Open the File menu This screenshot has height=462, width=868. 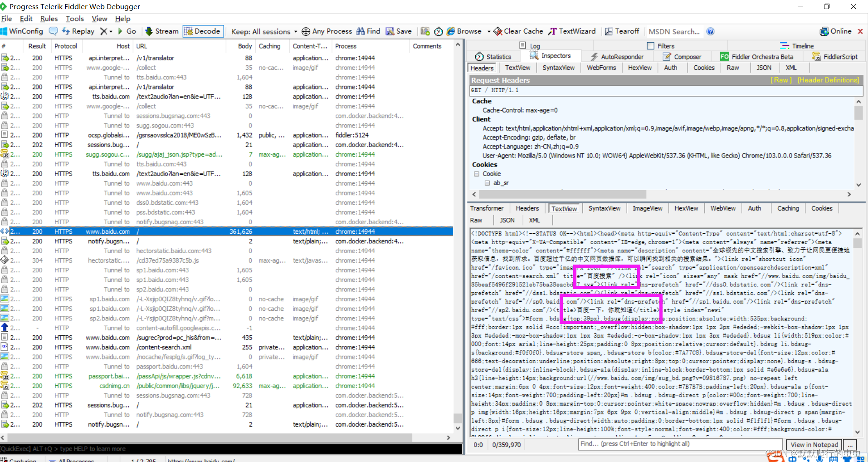(6, 19)
